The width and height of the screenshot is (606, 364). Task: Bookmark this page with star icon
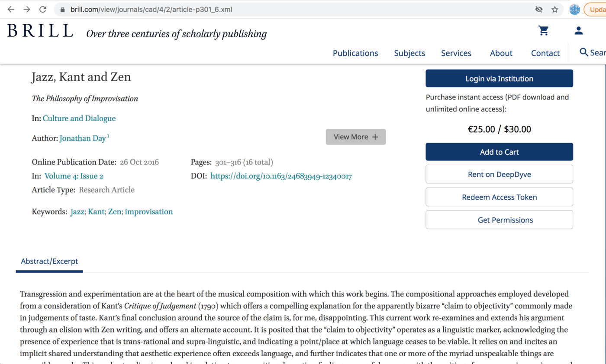(x=554, y=9)
